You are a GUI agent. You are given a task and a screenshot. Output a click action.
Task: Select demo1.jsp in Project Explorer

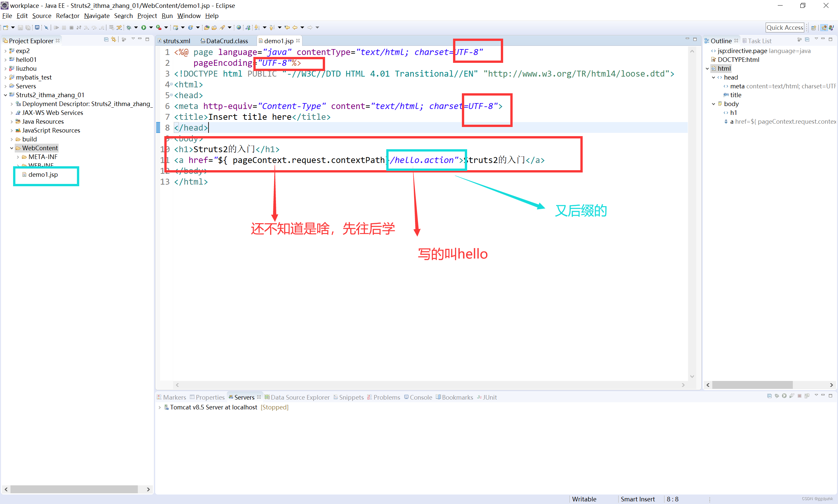43,174
